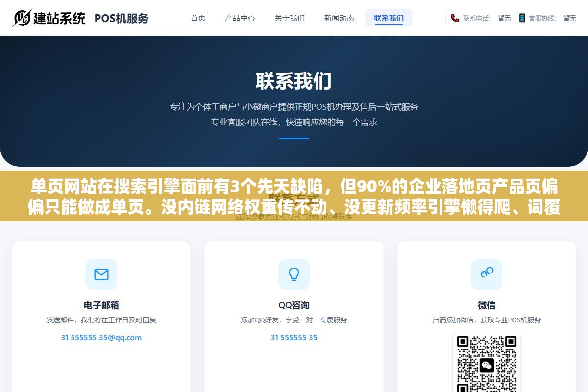Image resolution: width=588 pixels, height=392 pixels.
Task: Click the 微信 card heading
Action: [487, 305]
